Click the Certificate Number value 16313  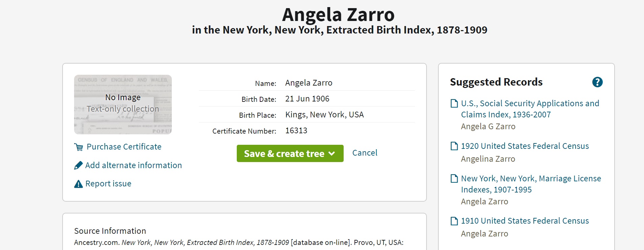[296, 131]
